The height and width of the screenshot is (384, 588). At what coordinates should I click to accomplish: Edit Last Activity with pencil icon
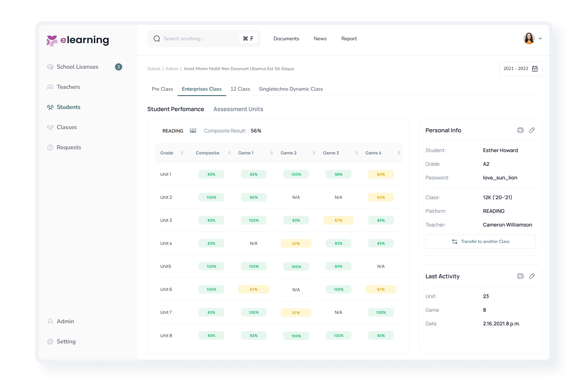point(532,276)
